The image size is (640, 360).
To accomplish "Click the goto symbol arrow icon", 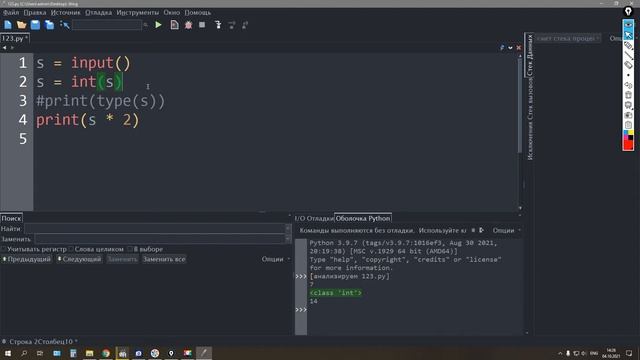I will (64, 25).
